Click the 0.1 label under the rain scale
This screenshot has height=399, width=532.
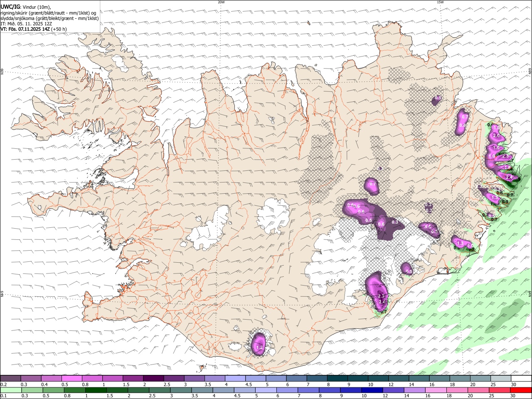(3, 396)
